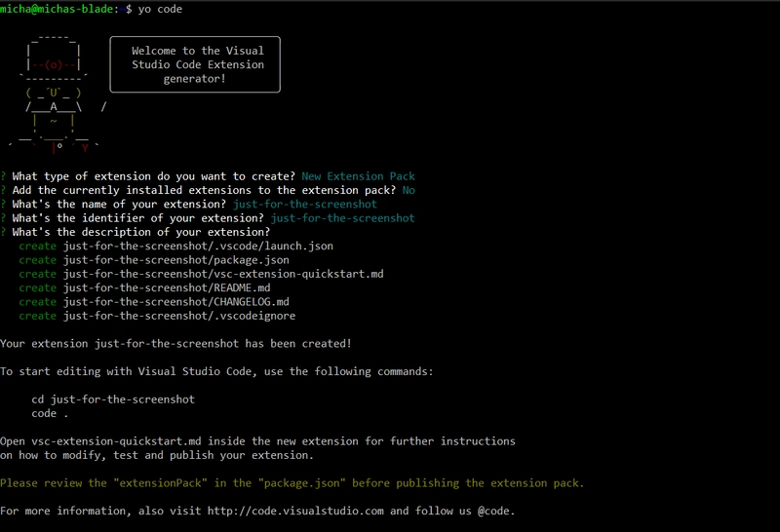Click 'Open vsc-extension-quickstart.md inside the new extension' line

257,440
